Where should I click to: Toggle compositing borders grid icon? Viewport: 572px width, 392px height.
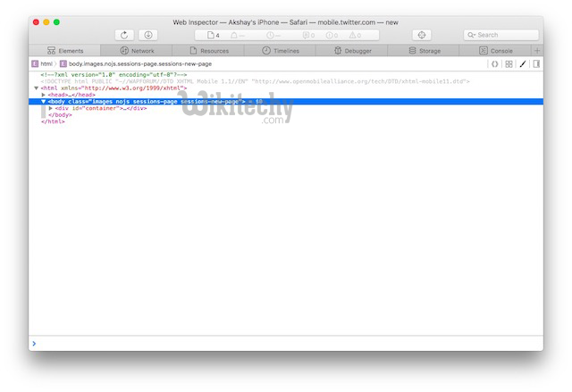click(x=509, y=64)
